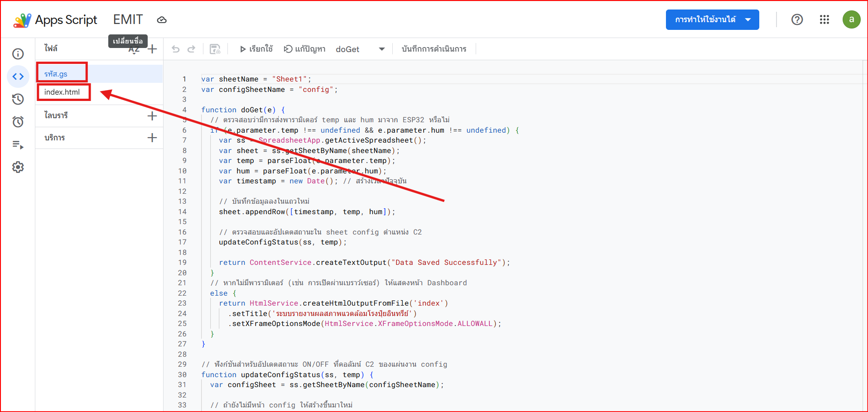Add a new library with plus icon
The image size is (868, 412).
click(x=152, y=116)
